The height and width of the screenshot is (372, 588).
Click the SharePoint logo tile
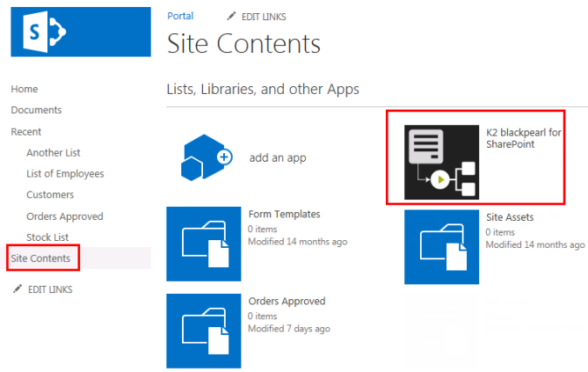(81, 32)
